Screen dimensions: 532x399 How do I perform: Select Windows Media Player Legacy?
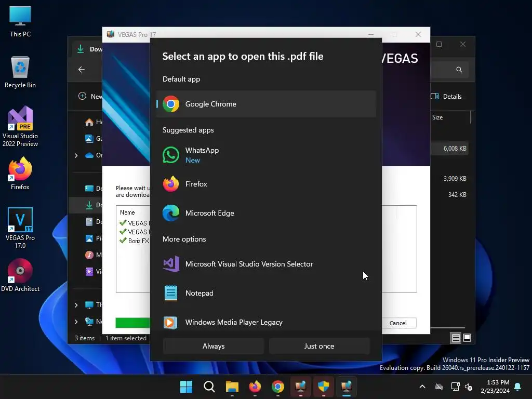pyautogui.click(x=266, y=322)
